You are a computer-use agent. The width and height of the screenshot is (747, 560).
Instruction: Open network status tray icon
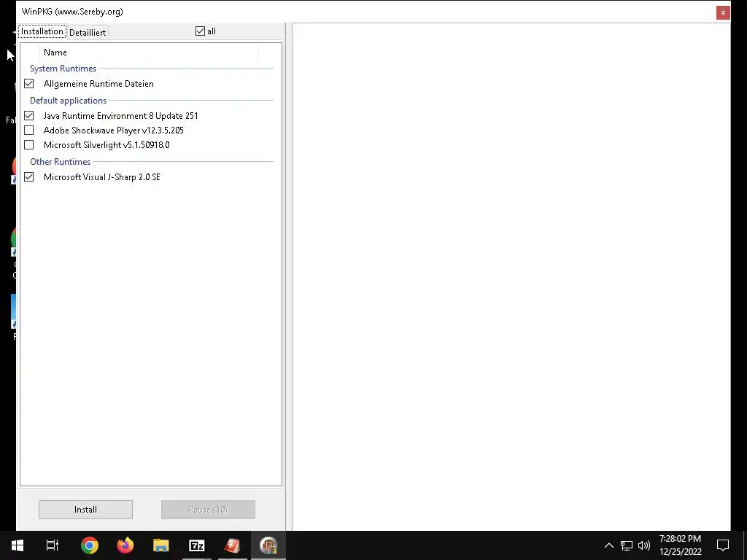626,545
